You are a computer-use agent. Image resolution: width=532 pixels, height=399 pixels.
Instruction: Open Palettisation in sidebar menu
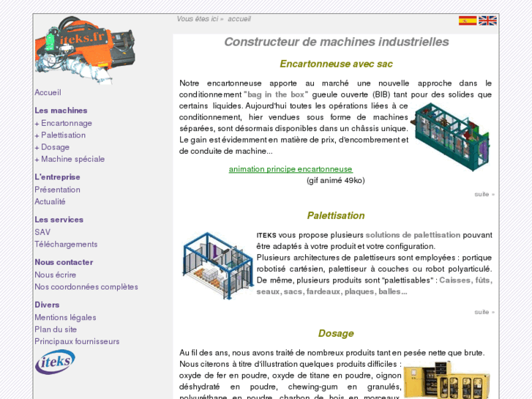(x=63, y=135)
